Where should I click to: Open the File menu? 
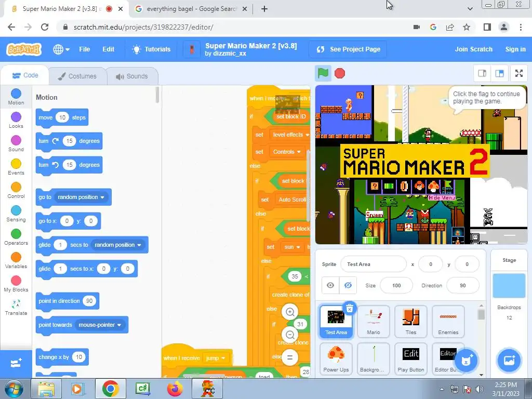(85, 49)
